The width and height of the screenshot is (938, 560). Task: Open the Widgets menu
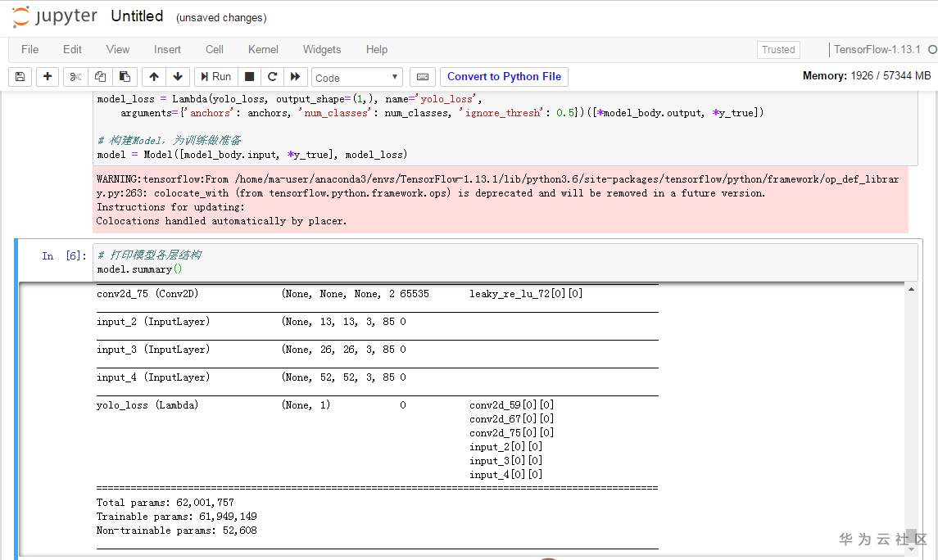(x=322, y=50)
